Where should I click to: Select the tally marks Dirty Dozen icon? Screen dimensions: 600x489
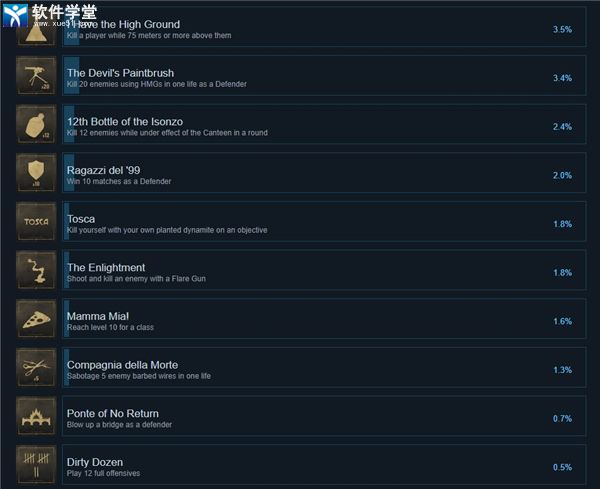36,465
